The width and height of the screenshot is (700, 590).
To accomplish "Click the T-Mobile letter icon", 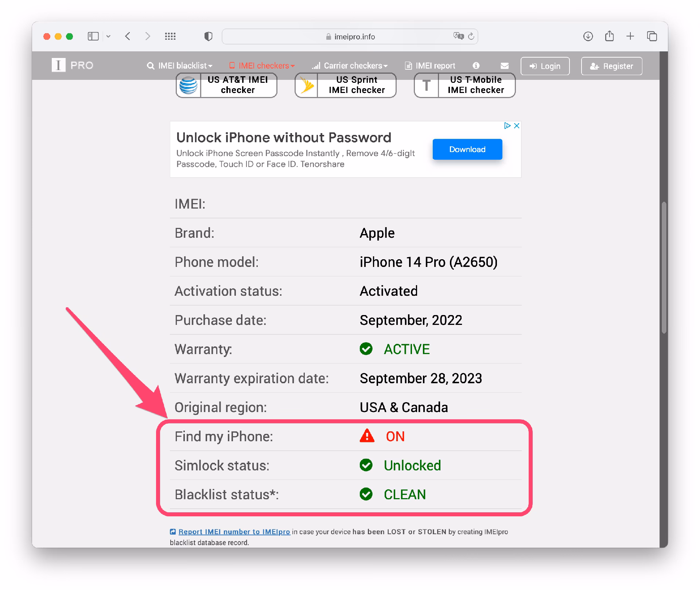I will pos(426,85).
